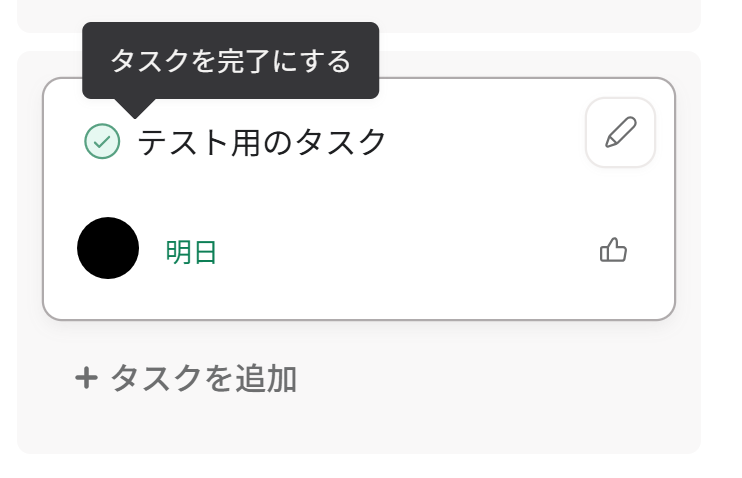Screen dimensions: 742x478
Task: Open the テスト用のタスク task title
Action: 262,142
